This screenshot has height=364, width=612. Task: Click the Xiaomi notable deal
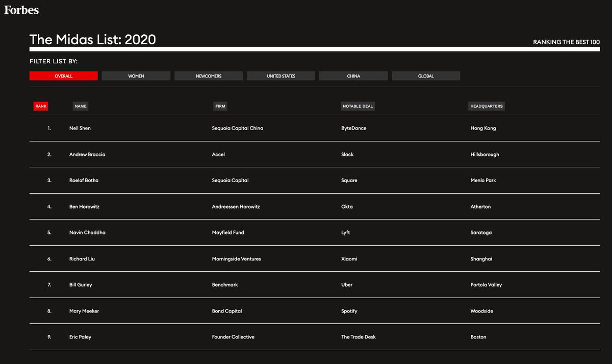(349, 258)
